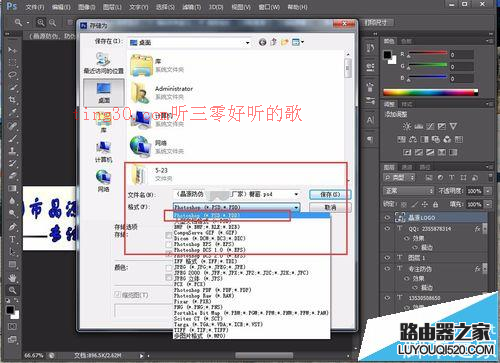Click the color spectrum ramp bar
This screenshot has width=500, height=363.
coord(430,92)
